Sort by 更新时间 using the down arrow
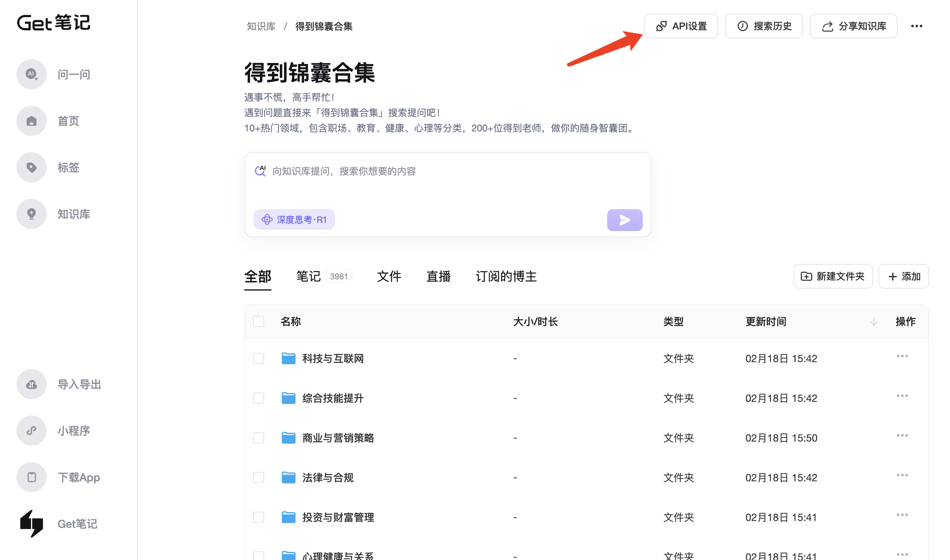The image size is (950, 560). tap(874, 321)
